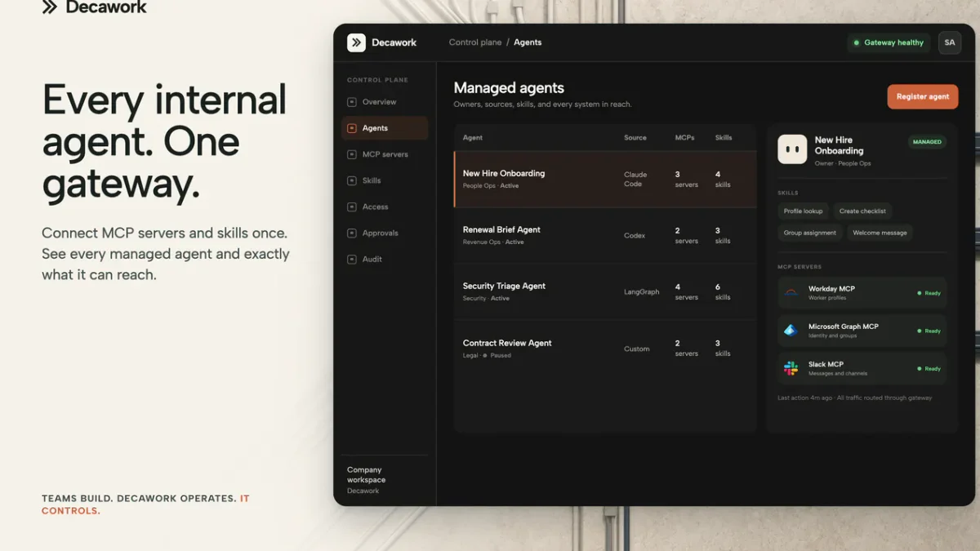This screenshot has height=551, width=980.
Task: Open the Access sidebar item
Action: pyautogui.click(x=385, y=207)
